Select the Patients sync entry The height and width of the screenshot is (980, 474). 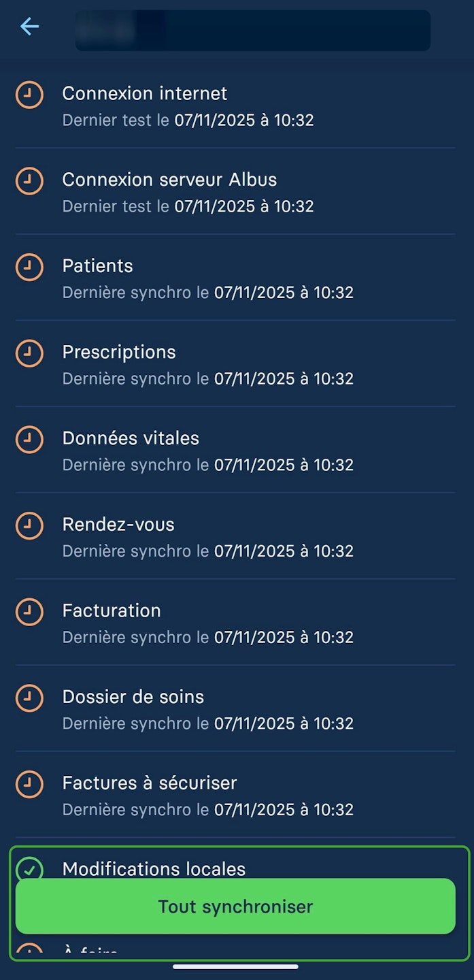point(98,266)
